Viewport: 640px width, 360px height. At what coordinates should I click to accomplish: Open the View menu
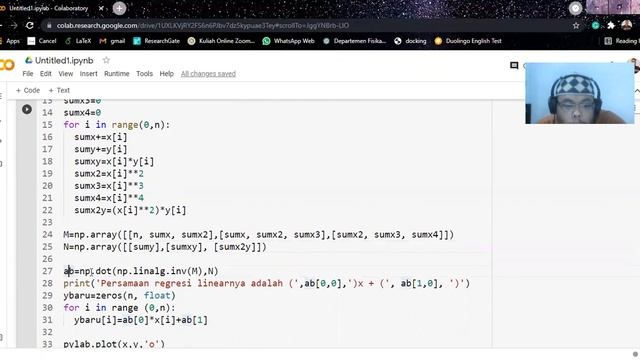pyautogui.click(x=66, y=74)
